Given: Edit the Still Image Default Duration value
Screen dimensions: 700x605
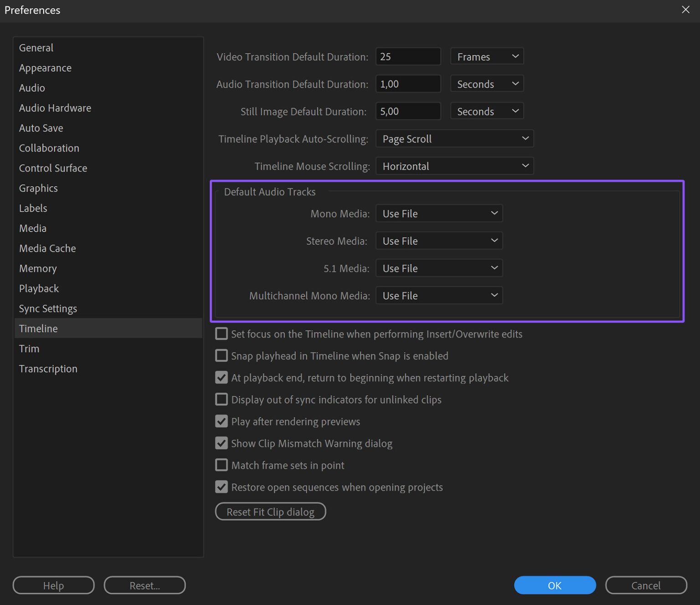Looking at the screenshot, I should (x=408, y=111).
